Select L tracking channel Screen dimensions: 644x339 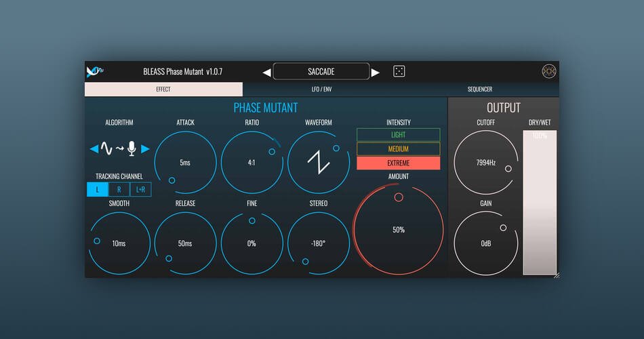[98, 190]
